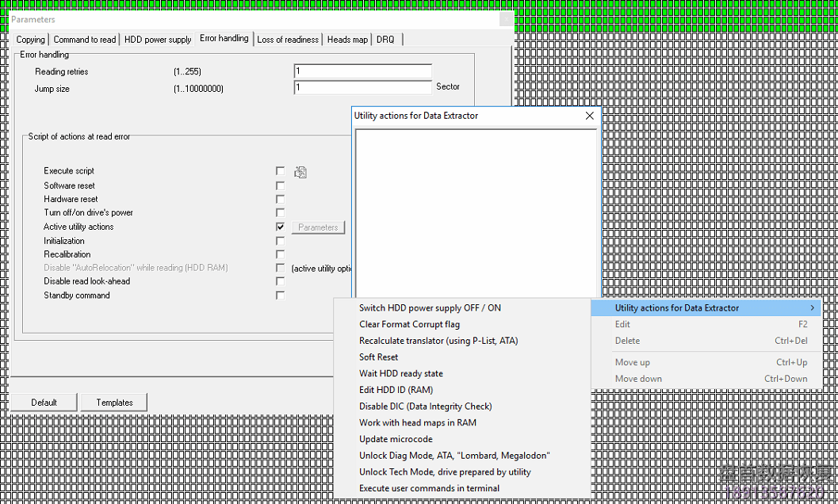838x504 pixels.
Task: Switch to the DRQ tab
Action: coord(385,38)
